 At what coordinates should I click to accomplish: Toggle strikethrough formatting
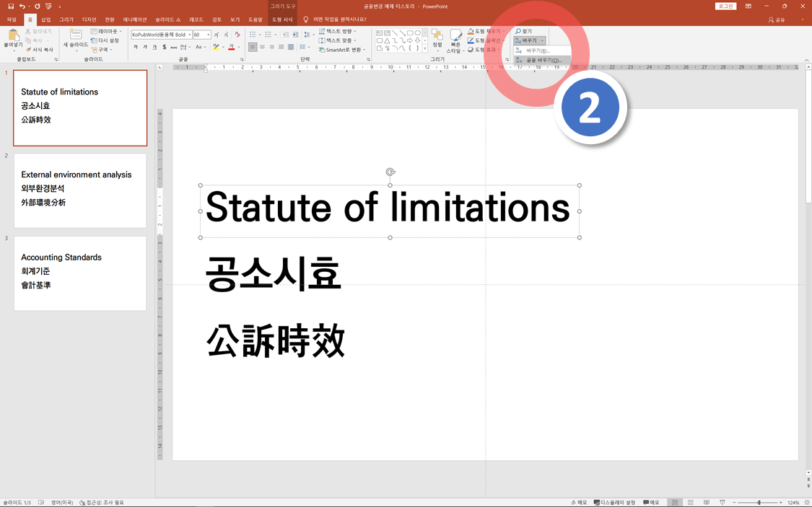pyautogui.click(x=173, y=47)
